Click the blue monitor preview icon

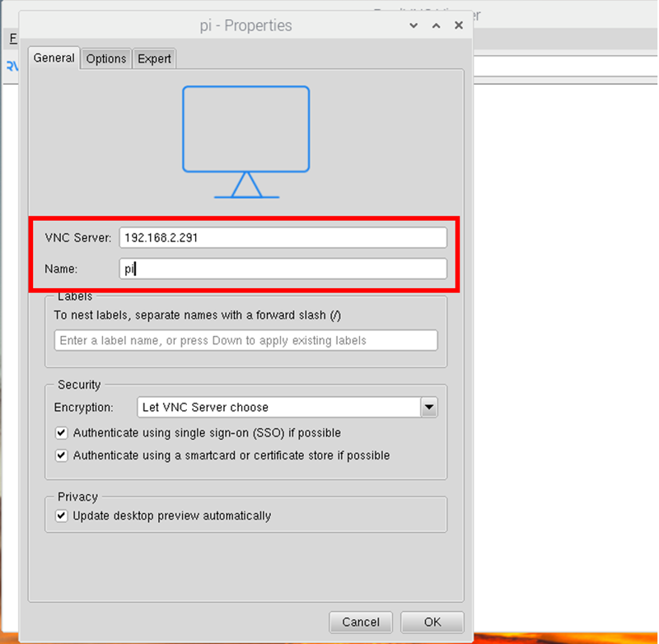pos(246,142)
